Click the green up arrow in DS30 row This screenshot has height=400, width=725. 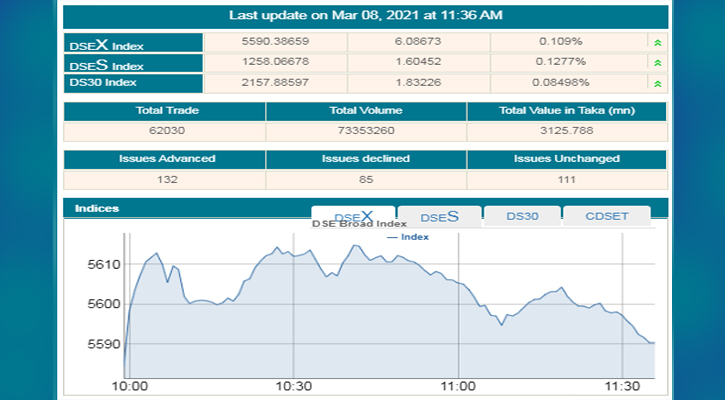pyautogui.click(x=656, y=81)
